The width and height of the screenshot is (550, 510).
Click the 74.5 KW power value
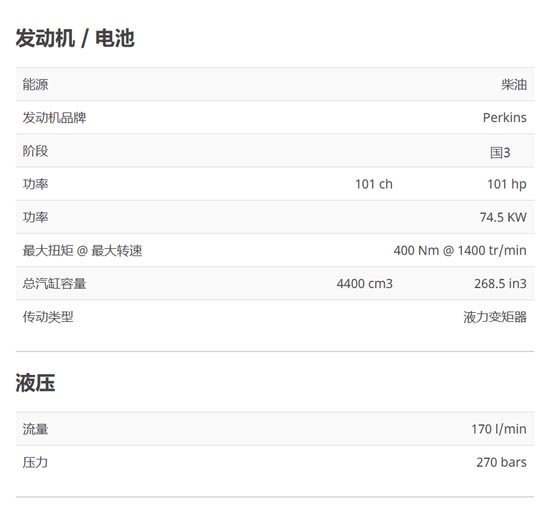(503, 217)
